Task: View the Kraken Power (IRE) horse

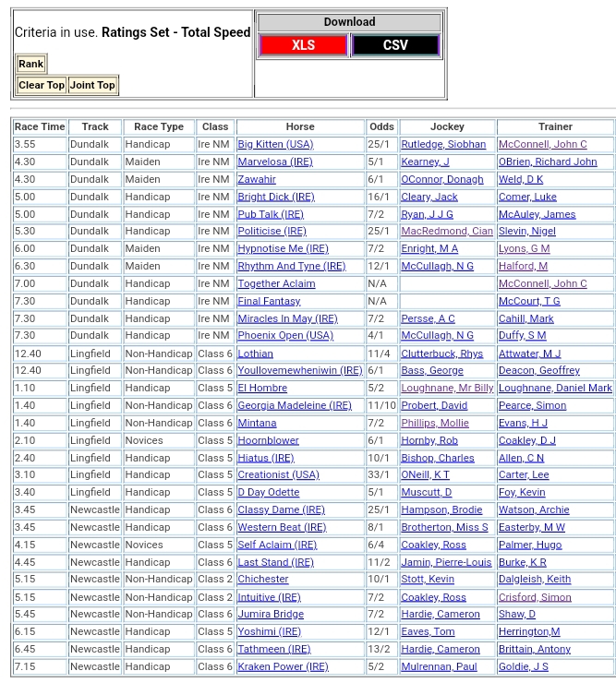Action: [283, 667]
